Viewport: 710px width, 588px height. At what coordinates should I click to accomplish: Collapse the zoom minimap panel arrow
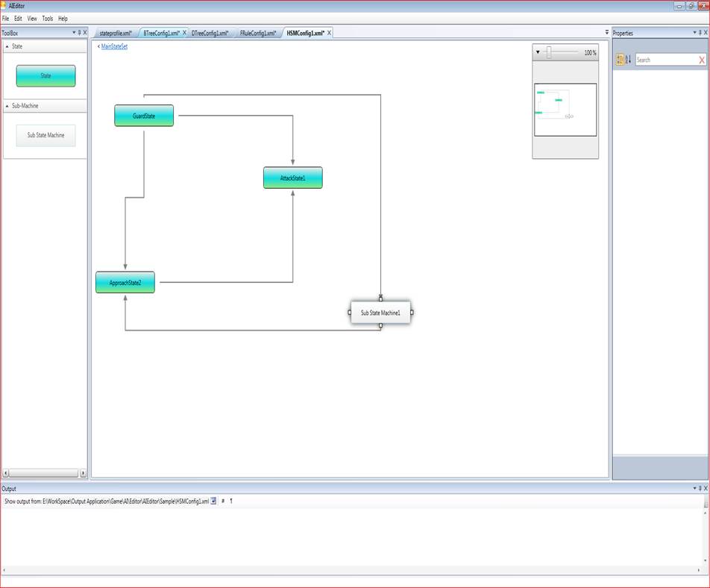point(538,53)
